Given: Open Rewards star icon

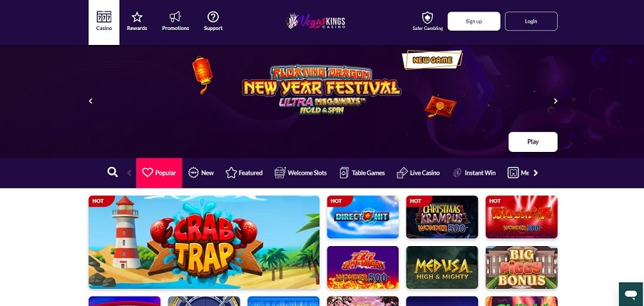Looking at the screenshot, I should (137, 17).
